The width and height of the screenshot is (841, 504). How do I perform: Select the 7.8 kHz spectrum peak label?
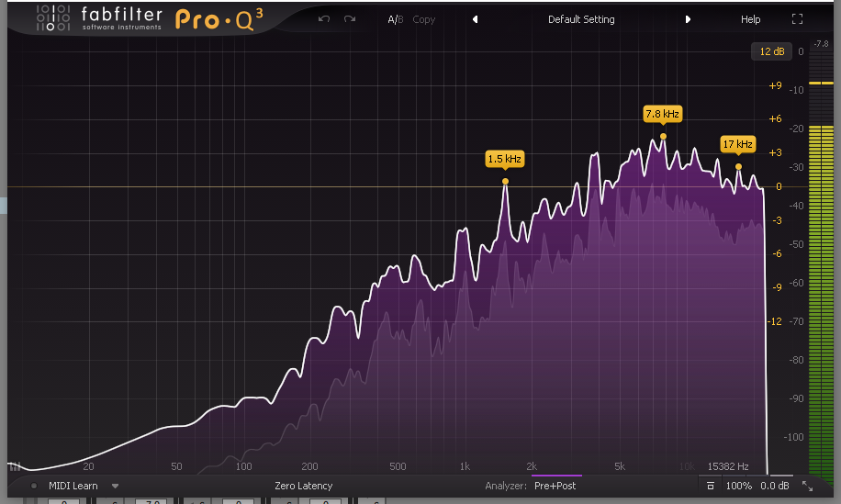(x=662, y=114)
